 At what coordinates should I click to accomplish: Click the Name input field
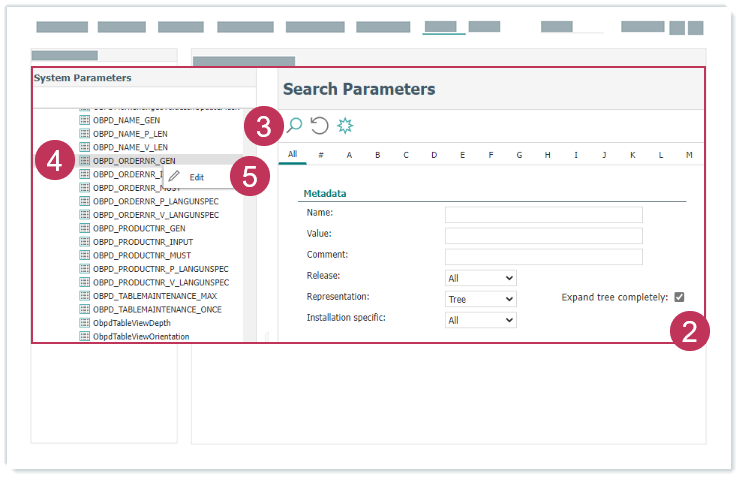coord(543,214)
